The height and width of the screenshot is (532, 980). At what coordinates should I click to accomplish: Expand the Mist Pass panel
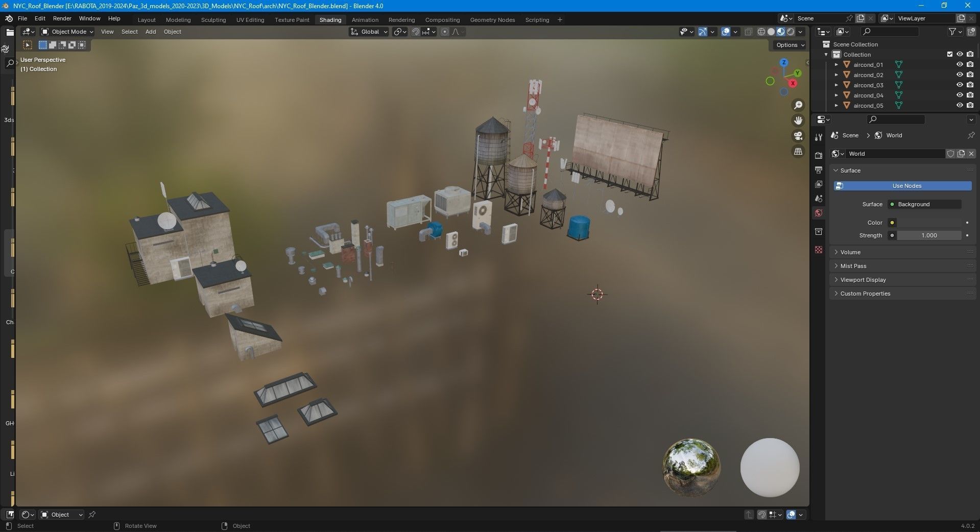[903, 266]
